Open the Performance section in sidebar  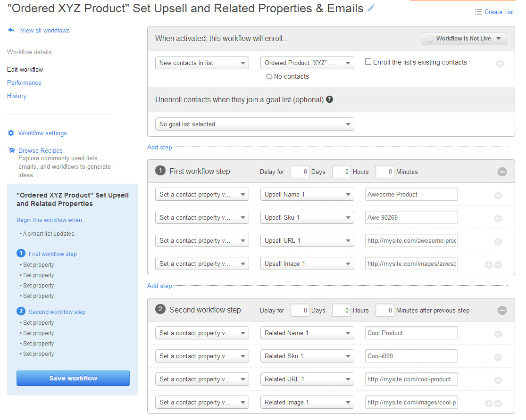click(24, 82)
